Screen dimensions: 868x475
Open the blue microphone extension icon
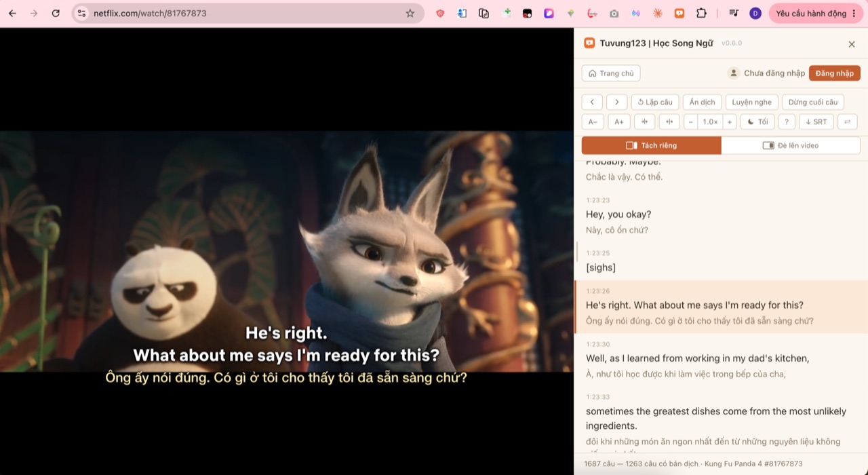click(462, 13)
